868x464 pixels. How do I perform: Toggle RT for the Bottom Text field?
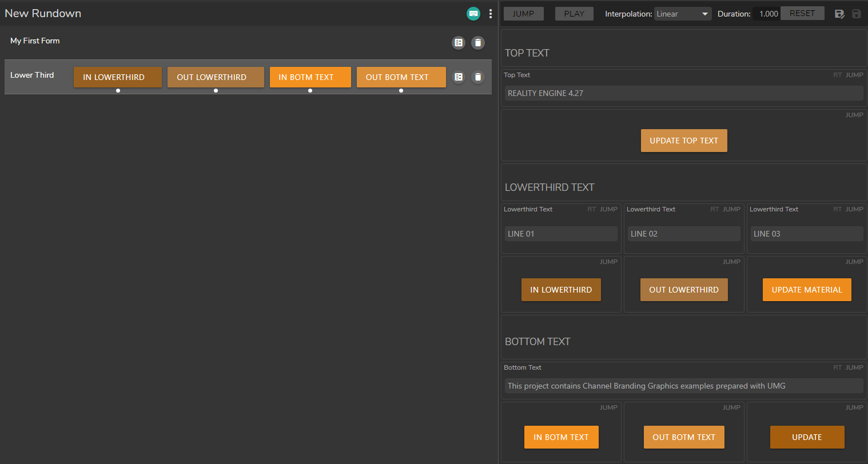[837, 367]
